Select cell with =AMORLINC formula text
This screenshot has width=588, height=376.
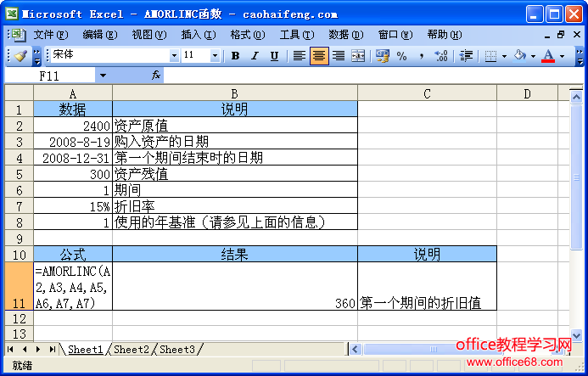(x=73, y=286)
